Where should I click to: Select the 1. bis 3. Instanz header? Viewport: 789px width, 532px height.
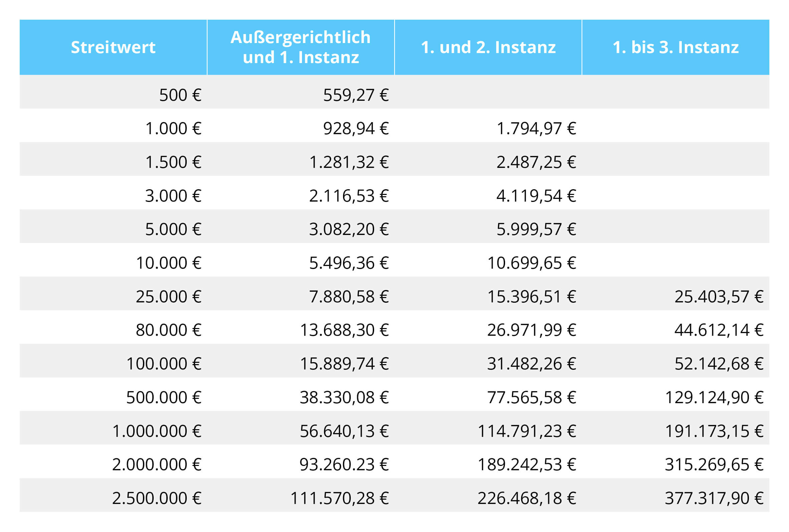pos(676,47)
